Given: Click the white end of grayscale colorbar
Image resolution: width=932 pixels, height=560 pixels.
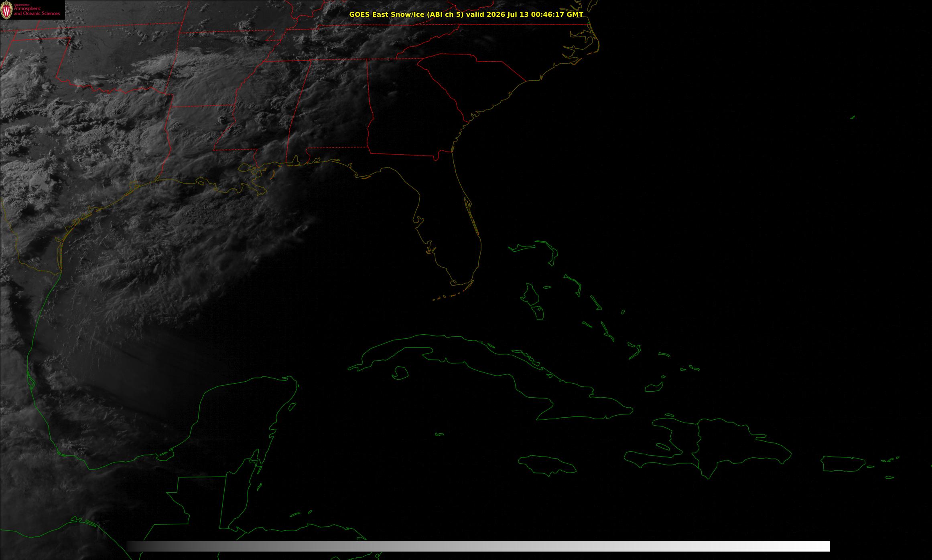Looking at the screenshot, I should pos(818,546).
